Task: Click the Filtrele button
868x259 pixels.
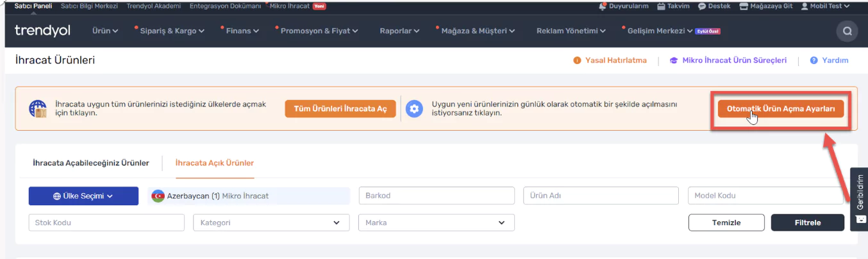Action: (x=808, y=222)
